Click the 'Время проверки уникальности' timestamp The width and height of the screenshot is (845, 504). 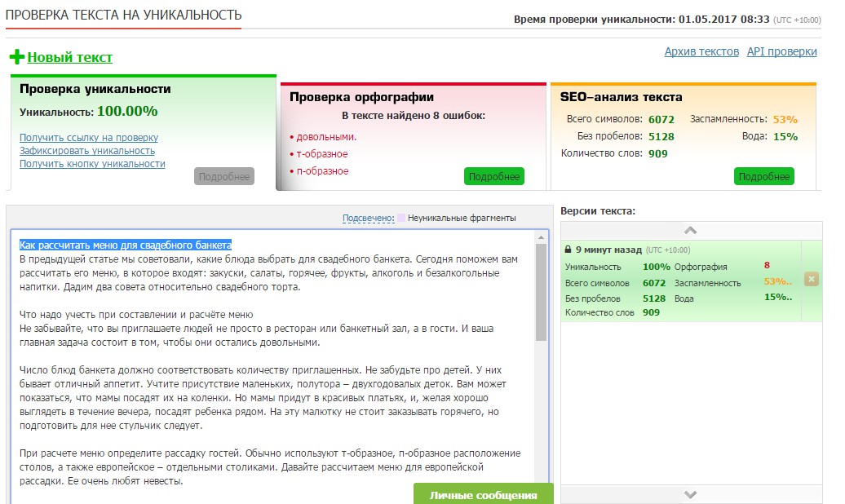[667, 20]
